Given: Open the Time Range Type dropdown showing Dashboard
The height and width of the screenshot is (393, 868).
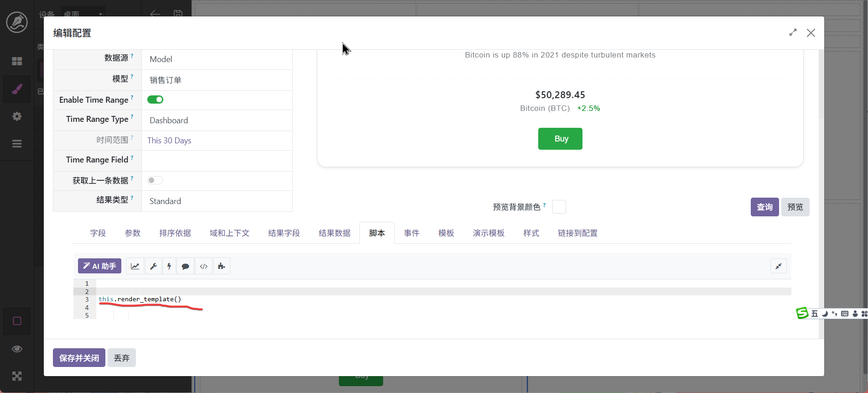Looking at the screenshot, I should [217, 121].
